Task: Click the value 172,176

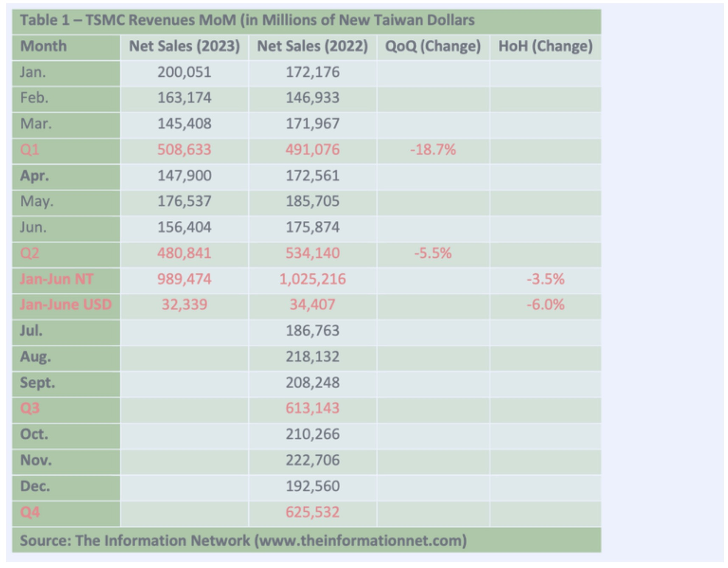Action: (x=313, y=72)
